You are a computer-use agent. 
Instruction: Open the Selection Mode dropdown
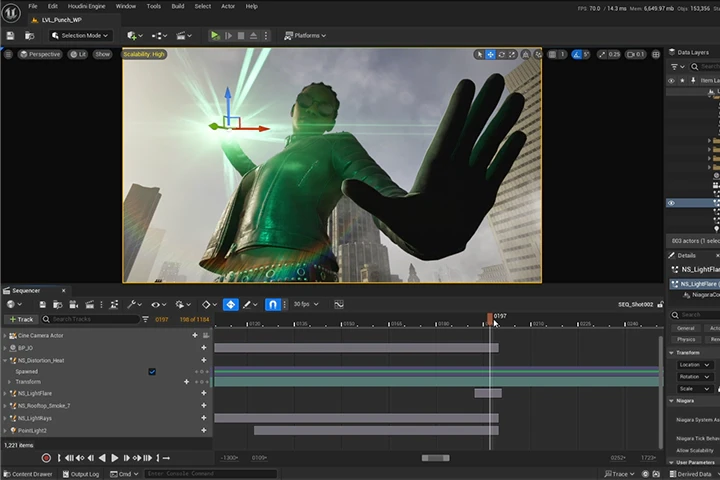[80, 35]
